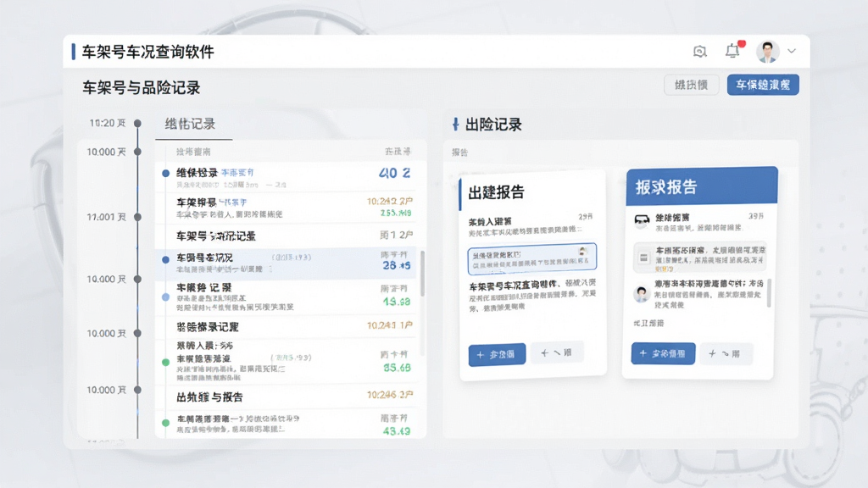This screenshot has width=868, height=488.
Task: Click the car icon in 报求报告 card
Action: 642,221
